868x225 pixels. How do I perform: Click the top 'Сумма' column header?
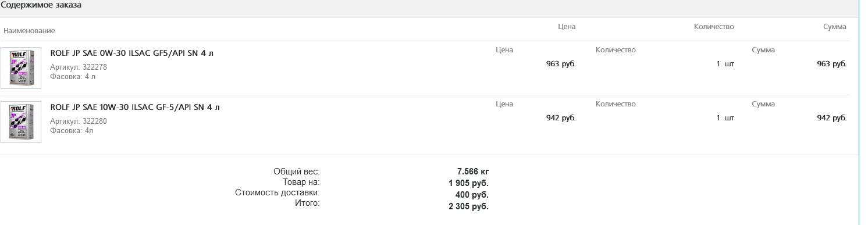click(835, 27)
